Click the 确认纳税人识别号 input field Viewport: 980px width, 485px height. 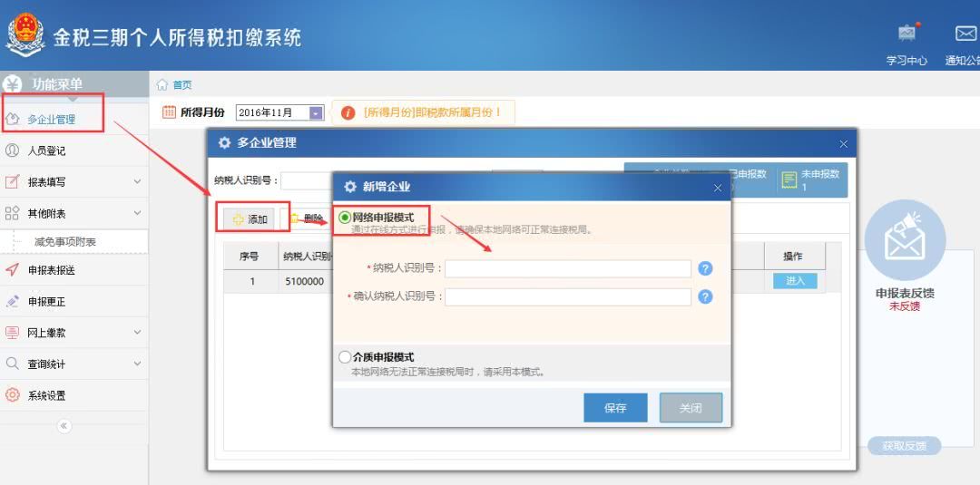(568, 296)
